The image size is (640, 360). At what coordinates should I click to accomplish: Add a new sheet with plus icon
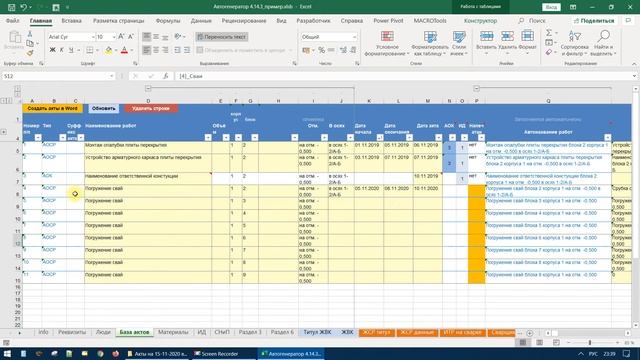click(x=529, y=333)
